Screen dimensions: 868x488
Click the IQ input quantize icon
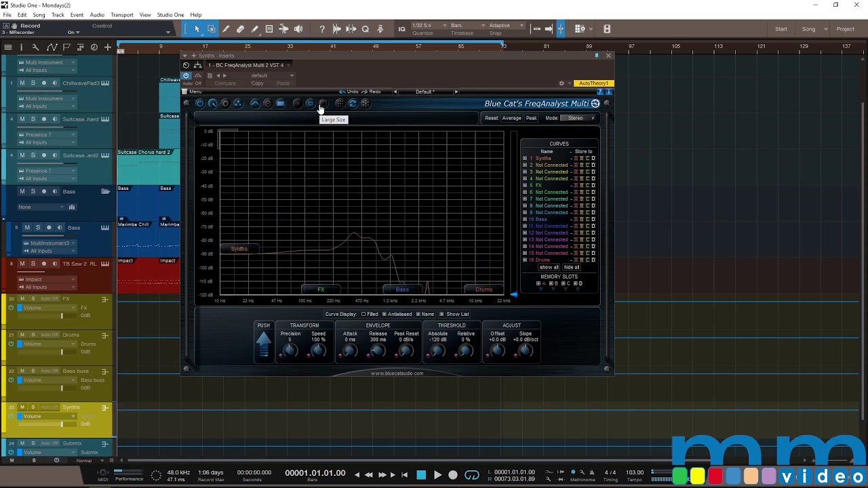[x=401, y=29]
